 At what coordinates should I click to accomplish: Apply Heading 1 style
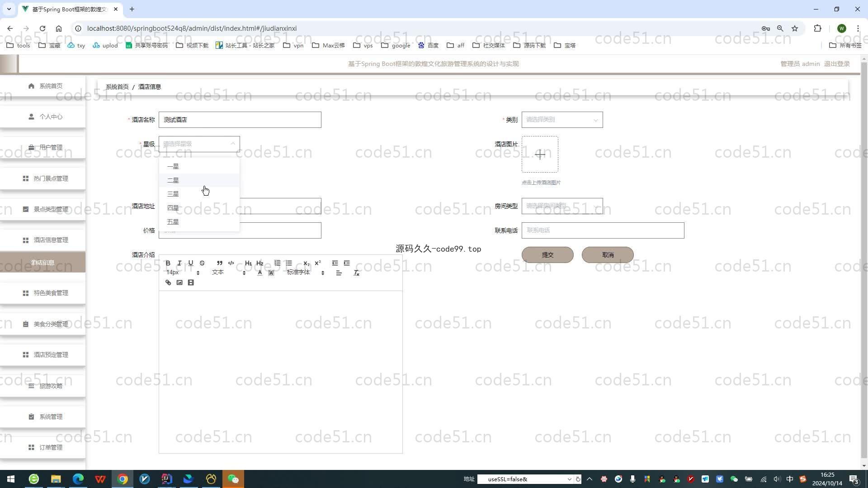[248, 263]
